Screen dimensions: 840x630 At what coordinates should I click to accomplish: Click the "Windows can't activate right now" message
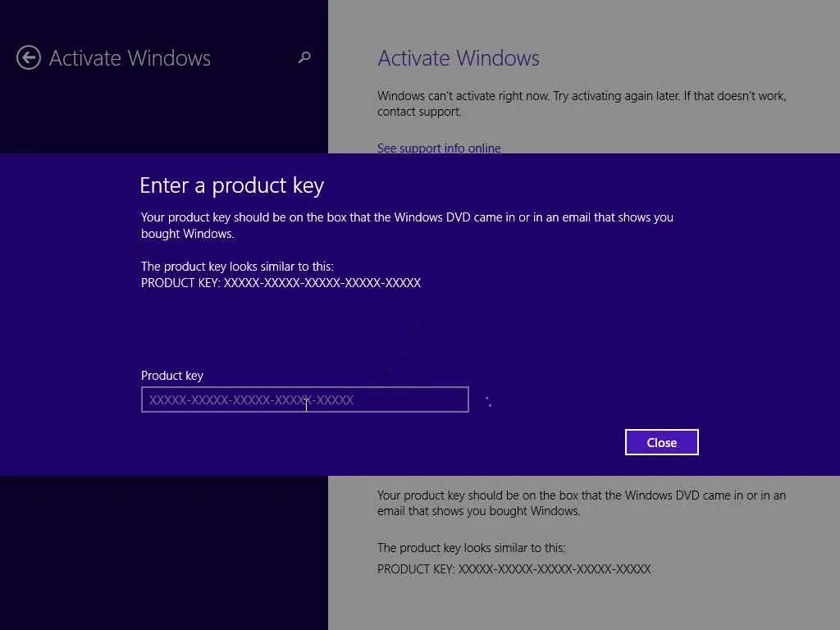click(582, 103)
